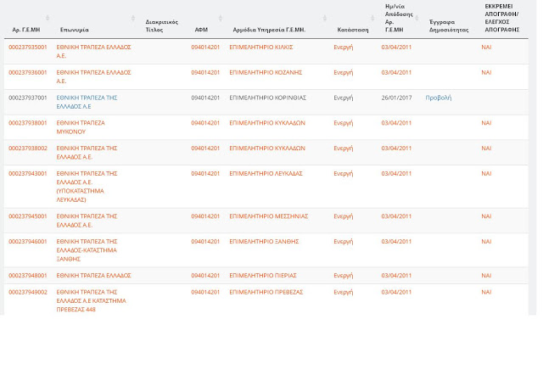Viewport: 543px width, 392px height.
Task: Sort by ΑΦΜ column arrows
Action: click(x=221, y=18)
